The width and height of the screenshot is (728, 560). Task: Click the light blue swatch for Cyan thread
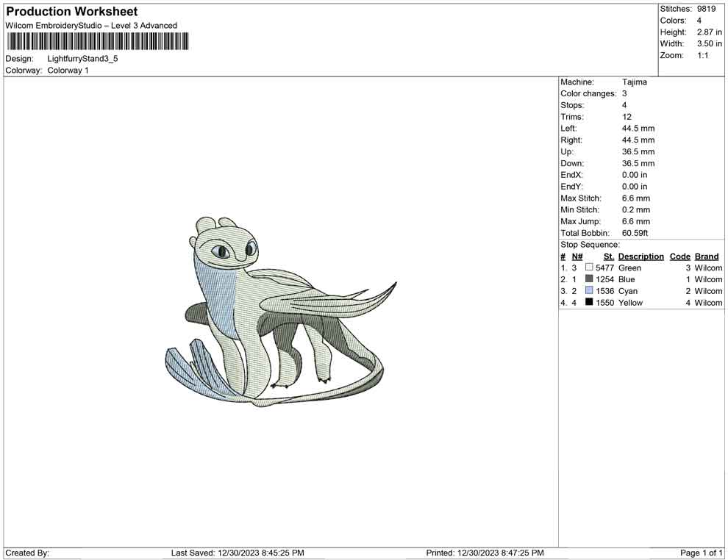(589, 290)
